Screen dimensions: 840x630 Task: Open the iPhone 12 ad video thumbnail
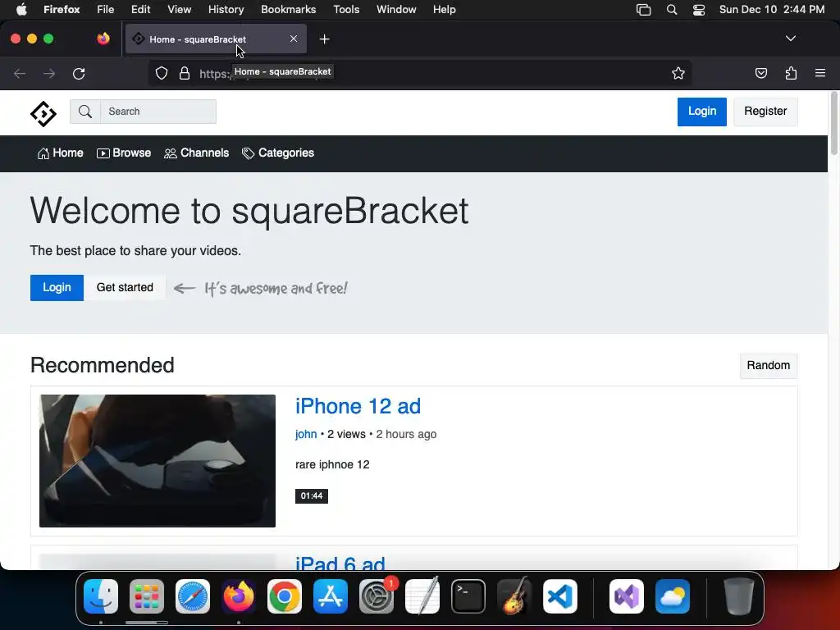coord(157,461)
